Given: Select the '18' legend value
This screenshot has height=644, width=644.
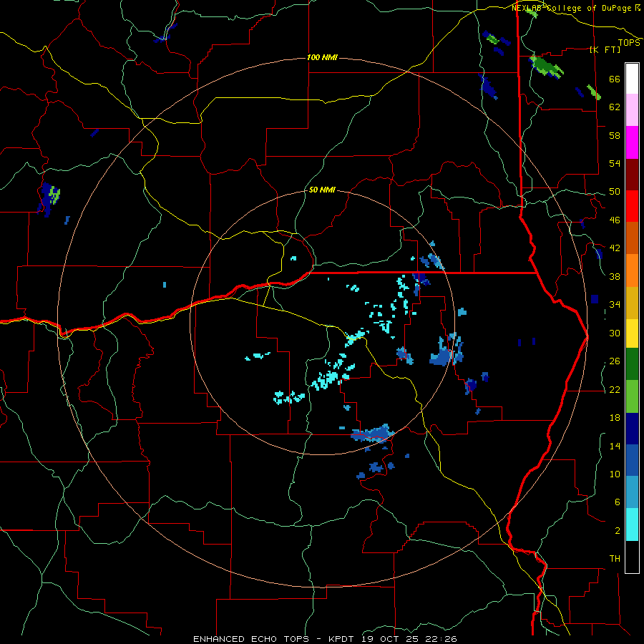Looking at the screenshot, I should 615,418.
